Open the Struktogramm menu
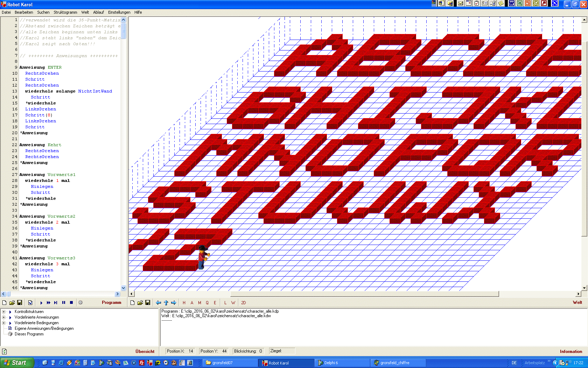Screen dimensions: 588x368 pyautogui.click(x=65, y=12)
